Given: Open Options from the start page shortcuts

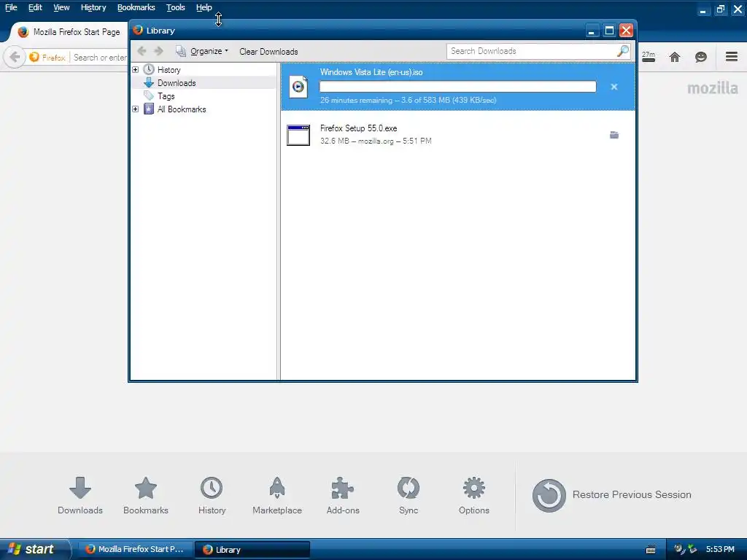Looking at the screenshot, I should pyautogui.click(x=474, y=495).
